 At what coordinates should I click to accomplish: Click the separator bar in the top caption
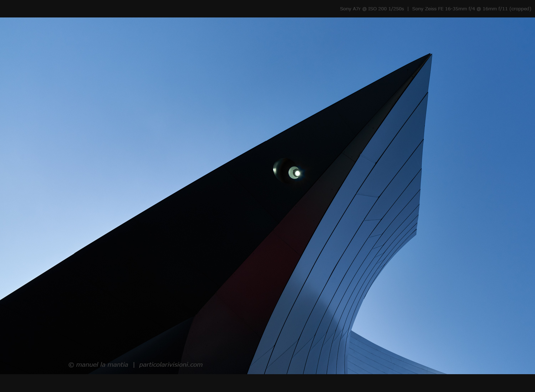click(x=408, y=9)
